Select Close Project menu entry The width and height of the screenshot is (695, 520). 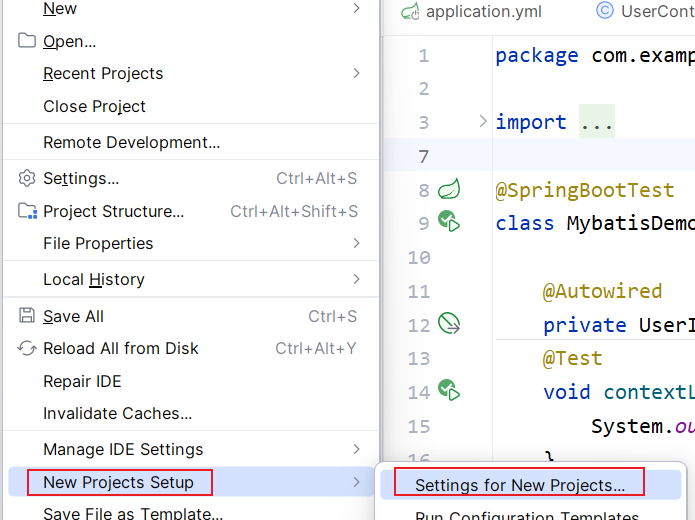pos(94,106)
